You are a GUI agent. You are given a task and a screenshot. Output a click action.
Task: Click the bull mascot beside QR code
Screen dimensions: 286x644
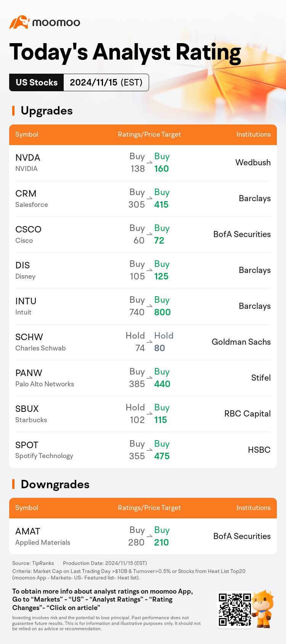(x=263, y=608)
